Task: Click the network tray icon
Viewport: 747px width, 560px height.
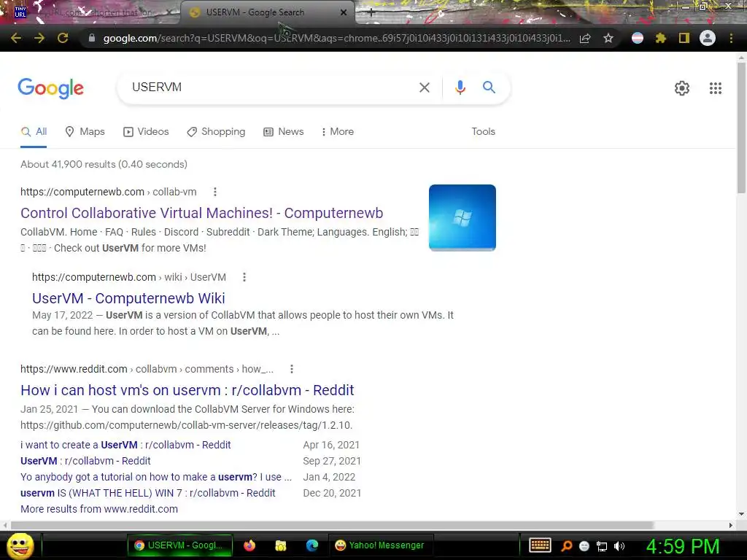Action: click(602, 546)
